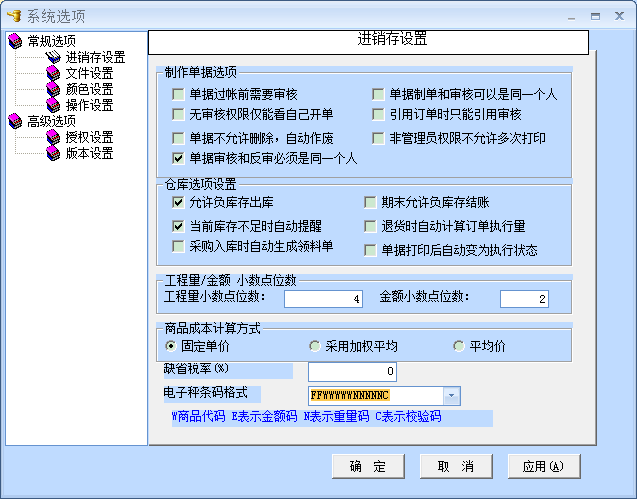Click the 常规选项 book icon
Viewport: 637px width, 499px height.
[x=15, y=41]
